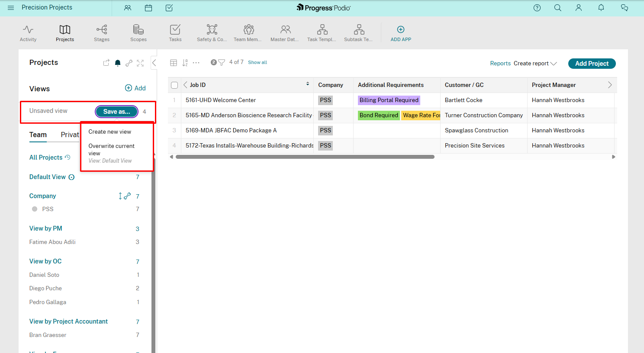Click the filter funnel icon
Viewport: 644px width, 353px height.
click(222, 62)
